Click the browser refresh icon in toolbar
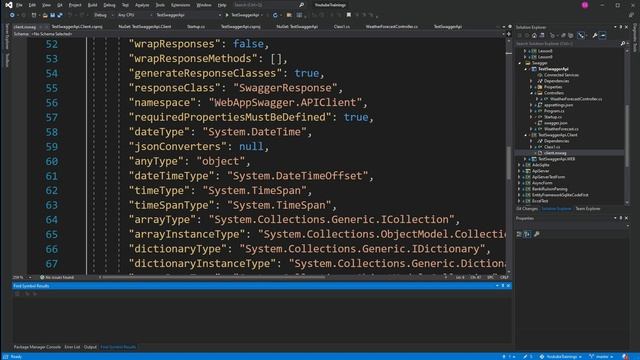 click(275, 15)
